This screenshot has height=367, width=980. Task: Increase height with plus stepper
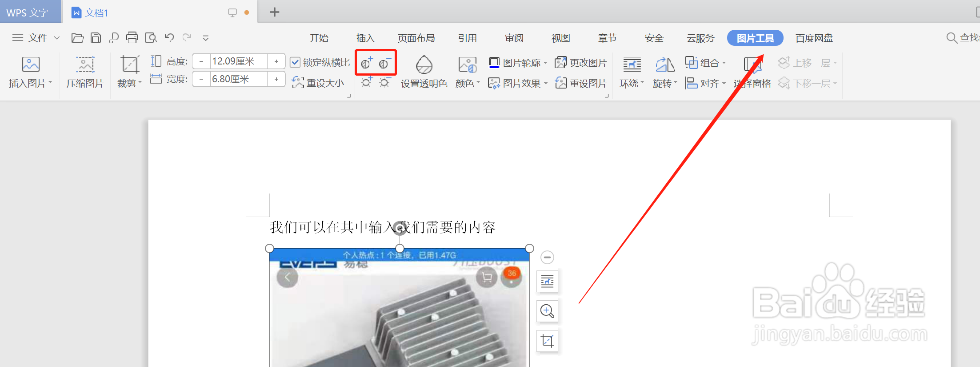[x=276, y=61]
